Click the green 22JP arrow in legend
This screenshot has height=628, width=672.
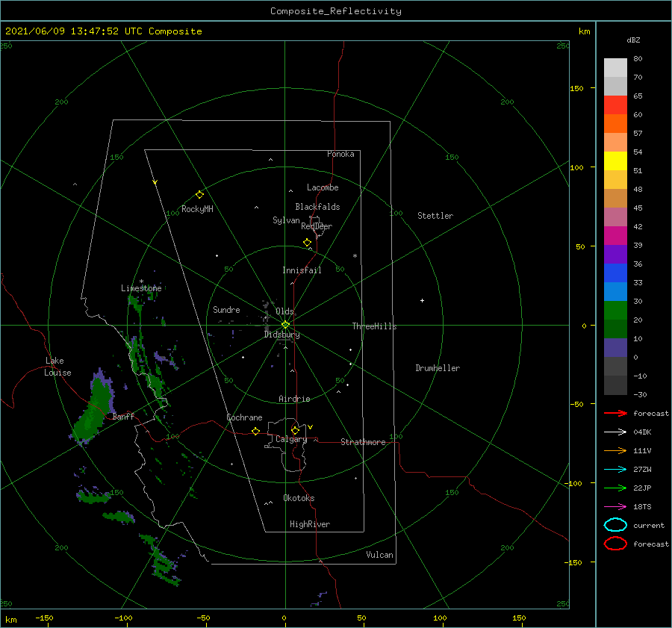point(615,488)
